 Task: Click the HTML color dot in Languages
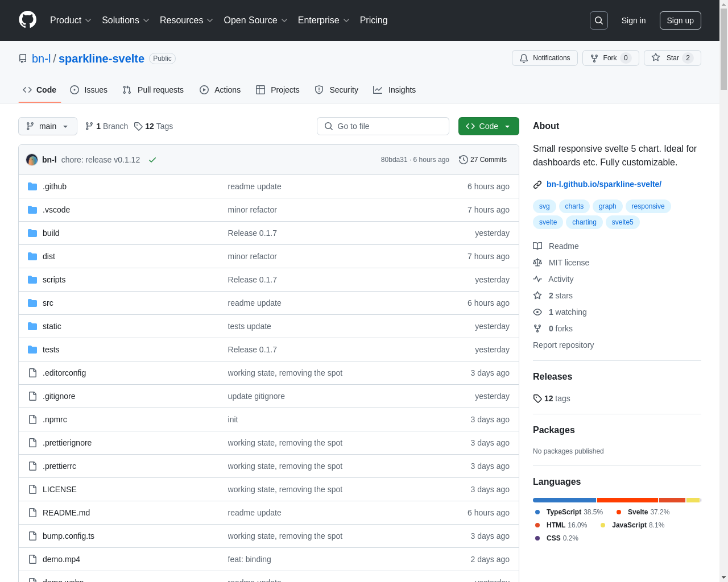pos(537,525)
